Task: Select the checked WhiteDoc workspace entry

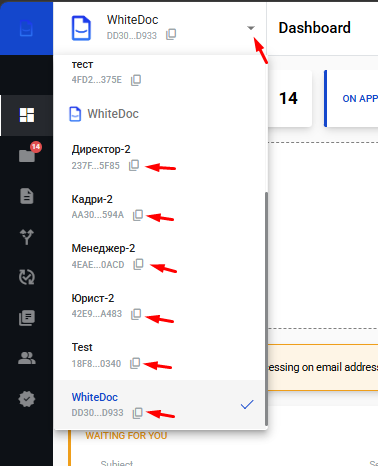Action: click(x=159, y=404)
